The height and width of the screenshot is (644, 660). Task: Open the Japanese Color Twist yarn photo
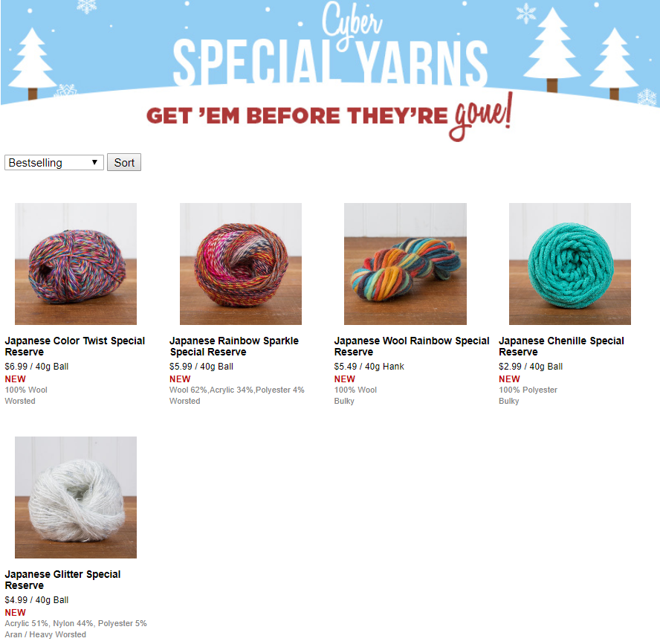point(76,264)
